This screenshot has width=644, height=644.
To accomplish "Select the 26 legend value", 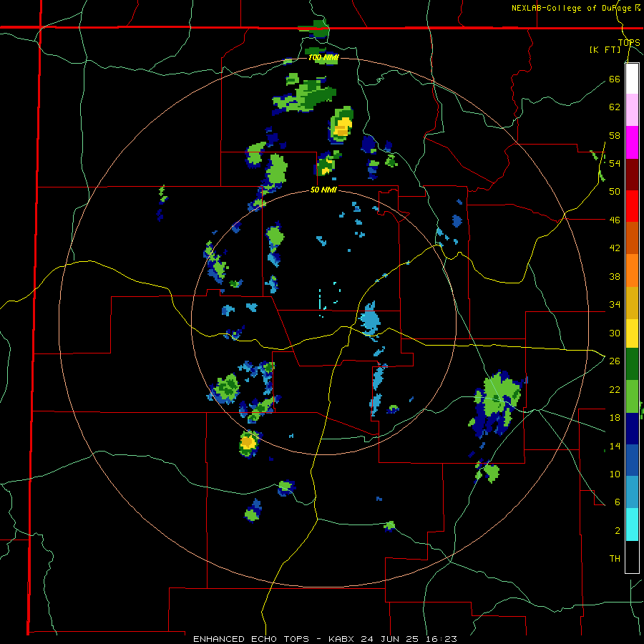I will (x=615, y=361).
